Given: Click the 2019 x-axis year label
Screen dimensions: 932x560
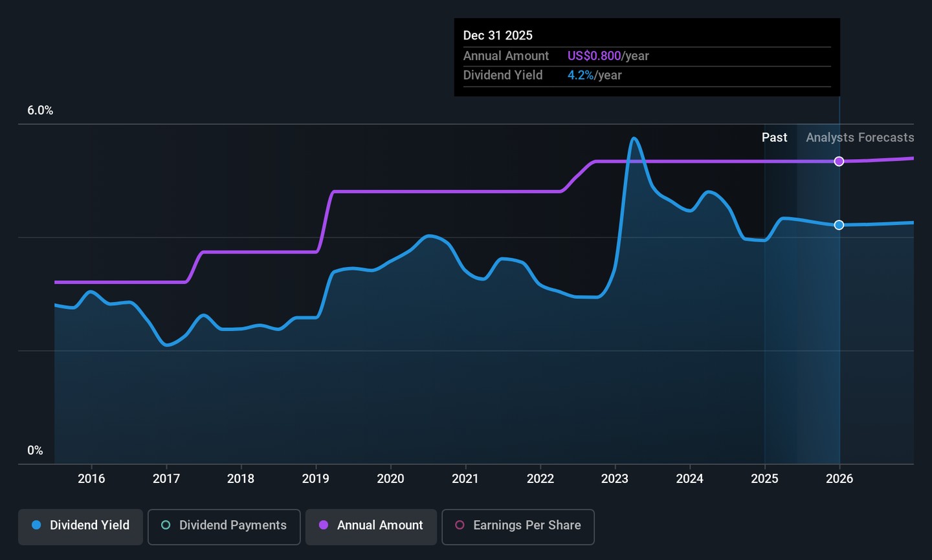Looking at the screenshot, I should (x=316, y=479).
